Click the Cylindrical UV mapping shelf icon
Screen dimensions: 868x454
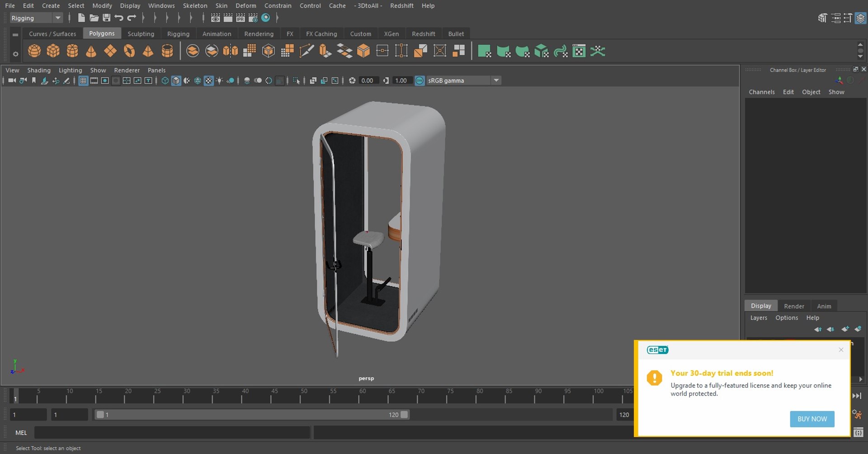pyautogui.click(x=504, y=51)
